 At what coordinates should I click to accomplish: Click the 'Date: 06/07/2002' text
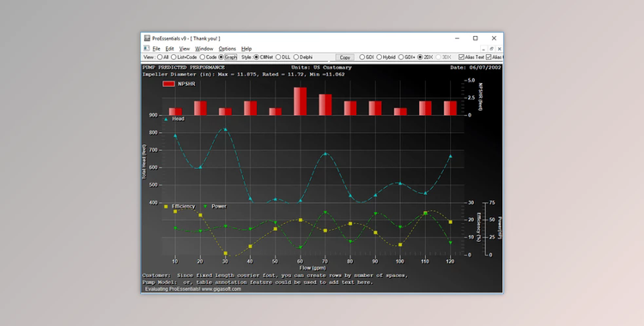(476, 67)
